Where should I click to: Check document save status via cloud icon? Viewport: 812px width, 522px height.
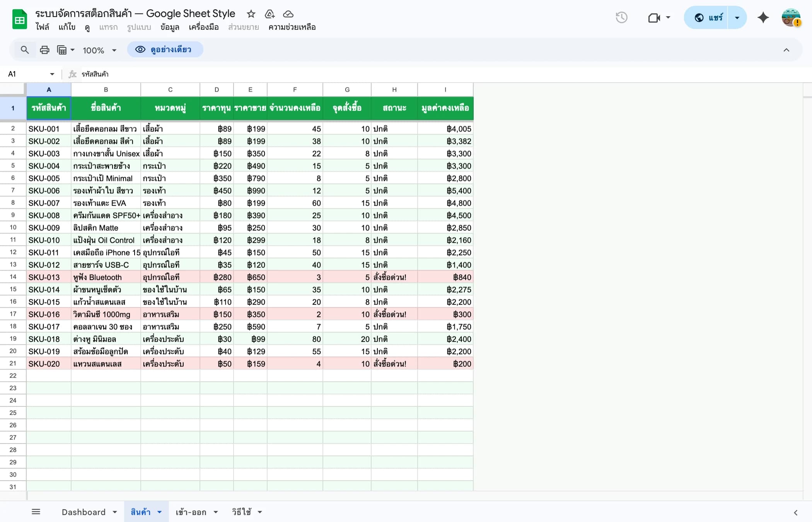[288, 14]
